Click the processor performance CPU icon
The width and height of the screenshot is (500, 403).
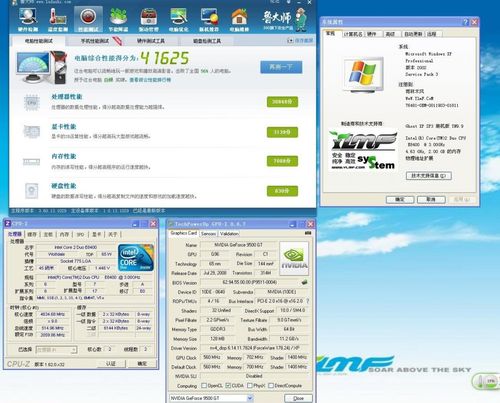(x=32, y=103)
